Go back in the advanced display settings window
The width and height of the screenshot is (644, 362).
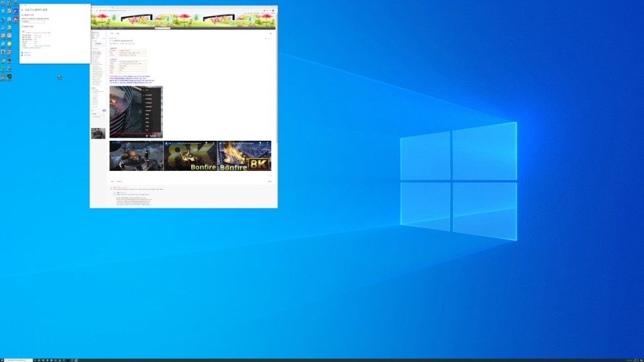click(x=21, y=5)
